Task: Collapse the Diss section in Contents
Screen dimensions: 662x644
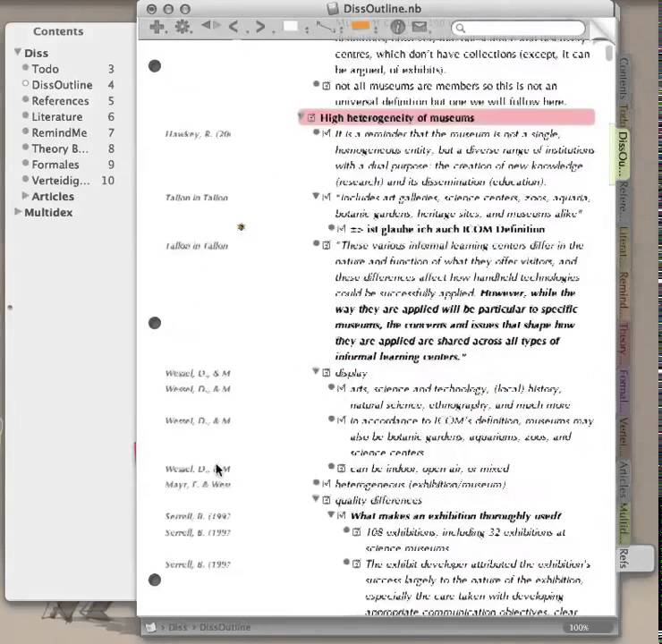Action: 17,54
